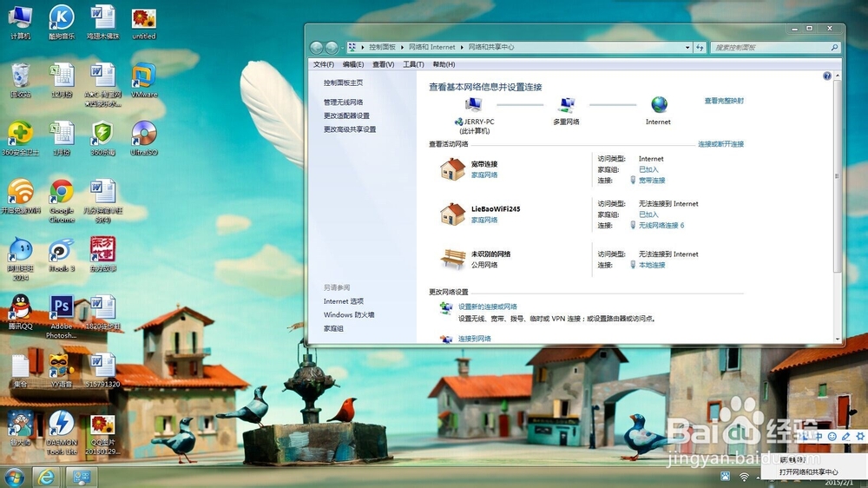Select the 515791320 Word document icon

coord(103,371)
